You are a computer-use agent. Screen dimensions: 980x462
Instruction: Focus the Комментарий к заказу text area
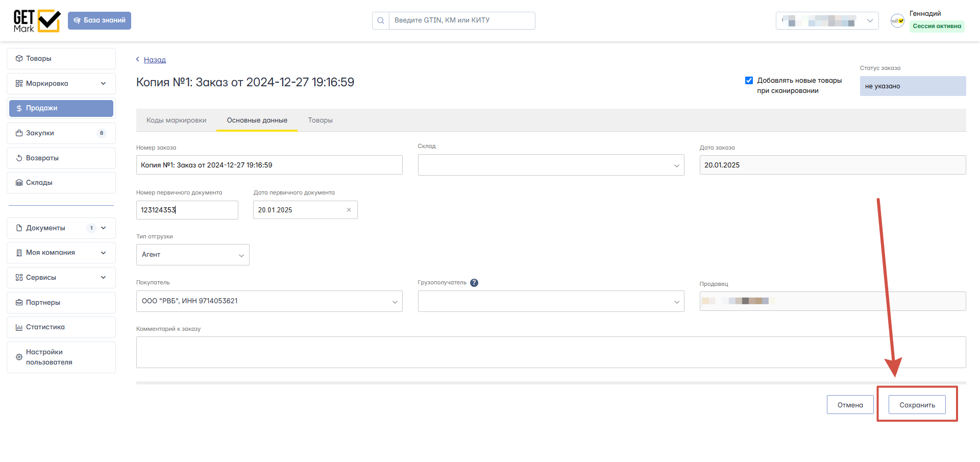pyautogui.click(x=551, y=352)
